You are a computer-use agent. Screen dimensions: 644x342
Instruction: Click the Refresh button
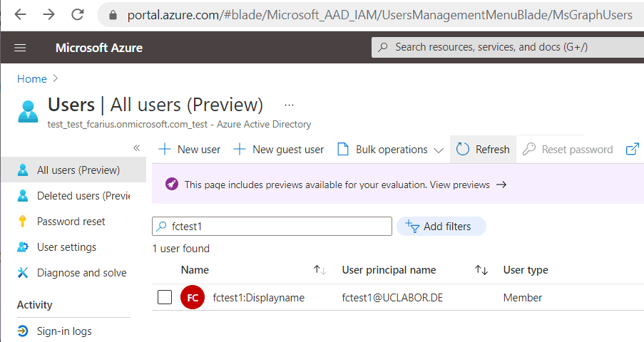pyautogui.click(x=483, y=150)
